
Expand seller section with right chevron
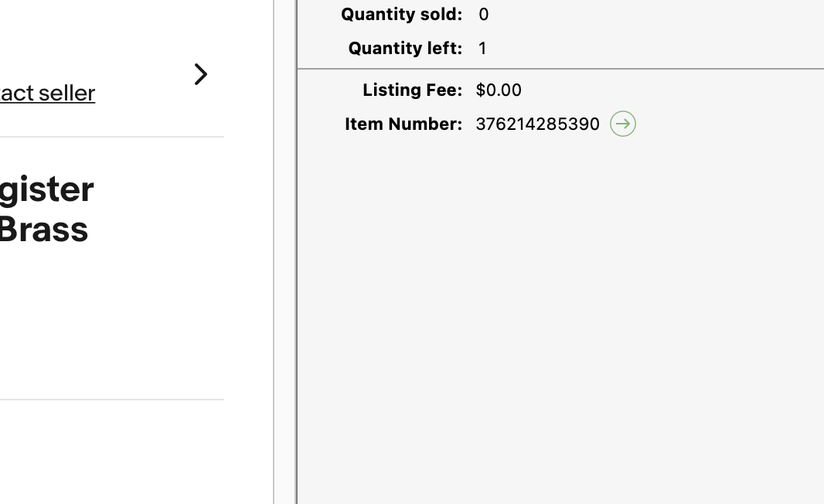(x=201, y=74)
